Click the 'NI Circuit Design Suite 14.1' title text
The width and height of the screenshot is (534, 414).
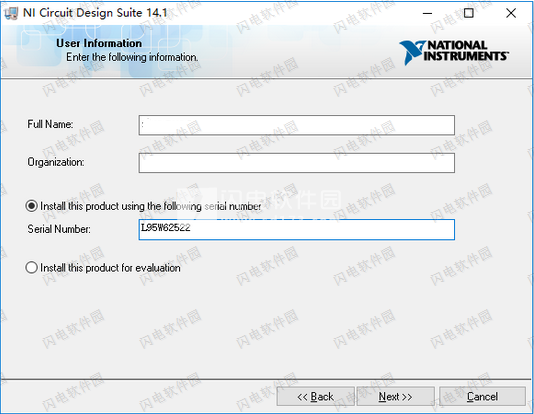tap(95, 13)
